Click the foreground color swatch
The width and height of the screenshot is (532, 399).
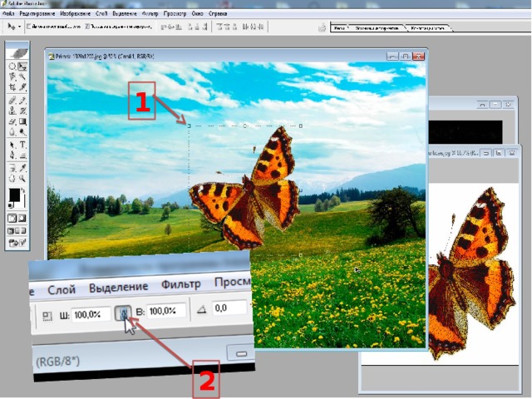(x=14, y=195)
